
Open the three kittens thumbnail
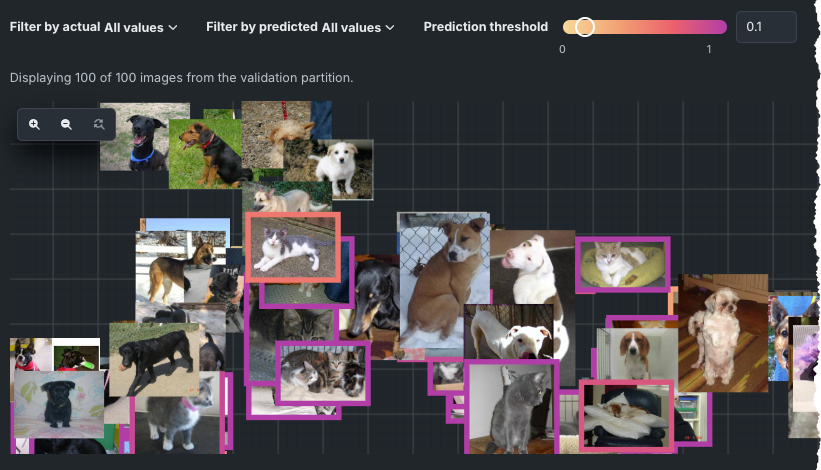[323, 374]
